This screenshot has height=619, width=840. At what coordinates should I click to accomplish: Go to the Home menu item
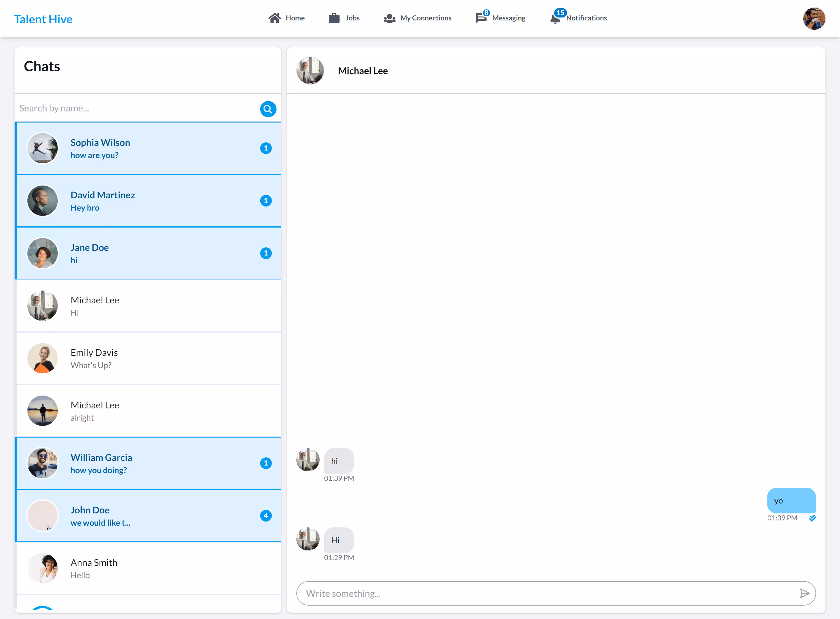point(287,18)
